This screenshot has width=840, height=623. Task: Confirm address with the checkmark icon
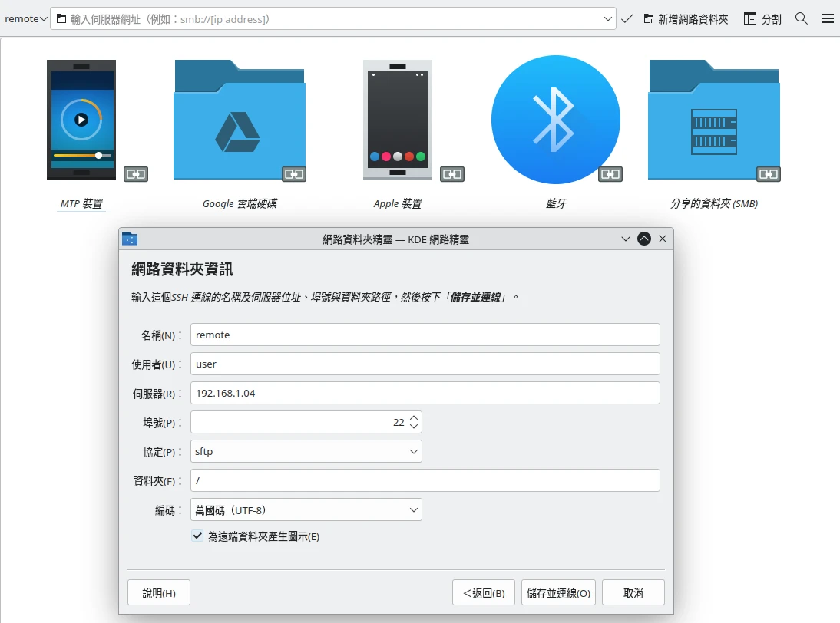point(627,18)
